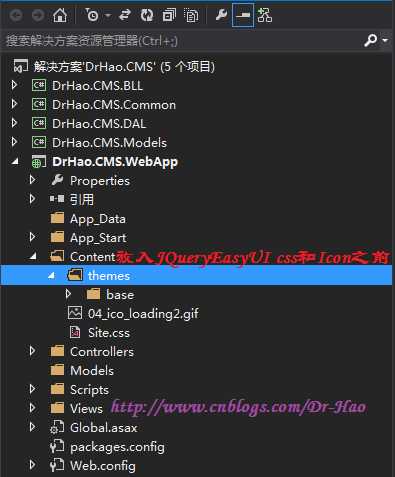Expand the Views folder
395x477 pixels.
click(x=32, y=408)
